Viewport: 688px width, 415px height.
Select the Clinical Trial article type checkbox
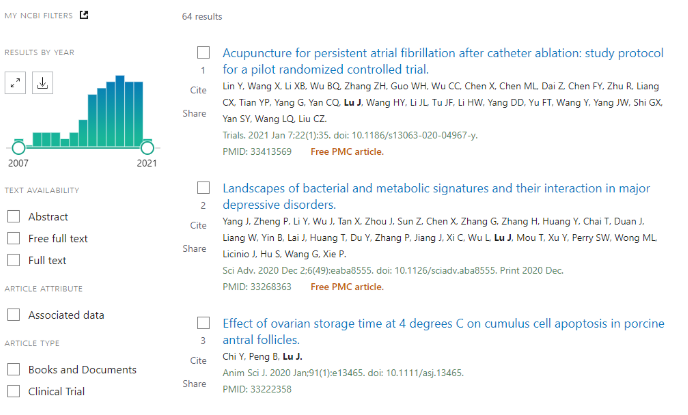(x=14, y=391)
